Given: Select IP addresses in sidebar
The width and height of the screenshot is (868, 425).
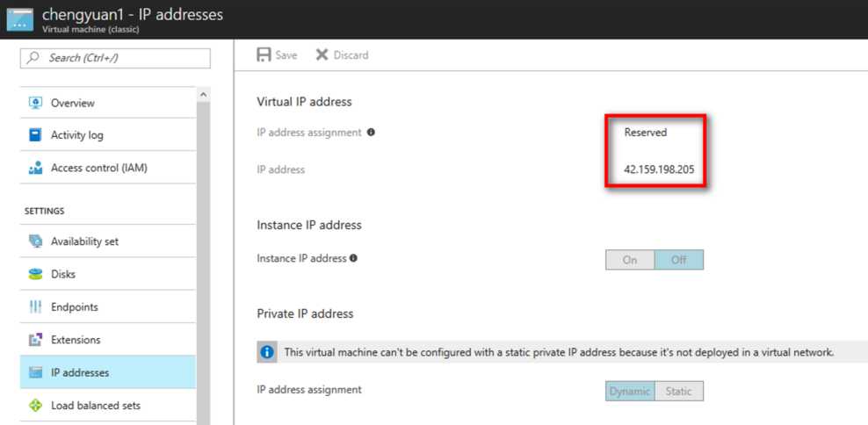Looking at the screenshot, I should 108,372.
